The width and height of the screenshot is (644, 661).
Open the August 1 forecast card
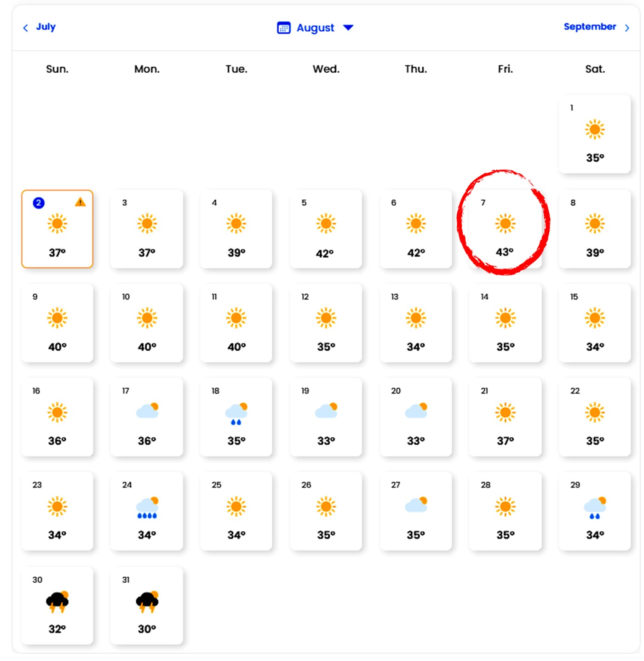595,134
